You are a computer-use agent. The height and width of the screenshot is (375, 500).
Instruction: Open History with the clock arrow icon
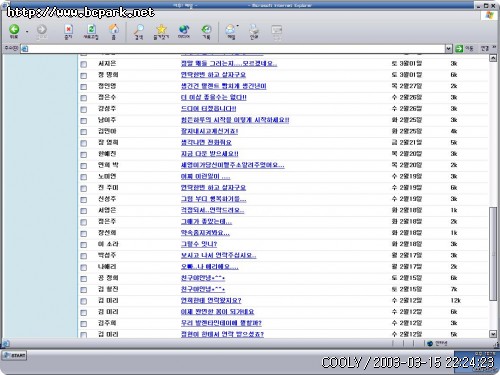pyautogui.click(x=206, y=32)
